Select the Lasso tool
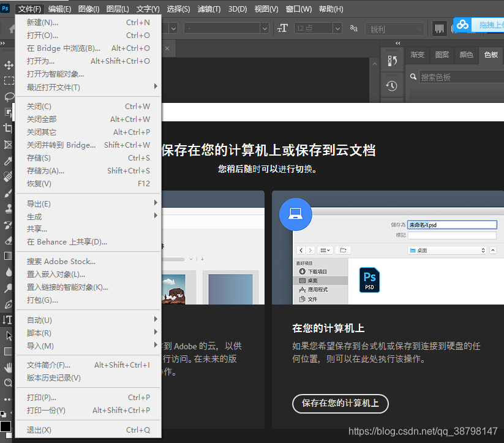The width and height of the screenshot is (504, 443). (x=9, y=97)
